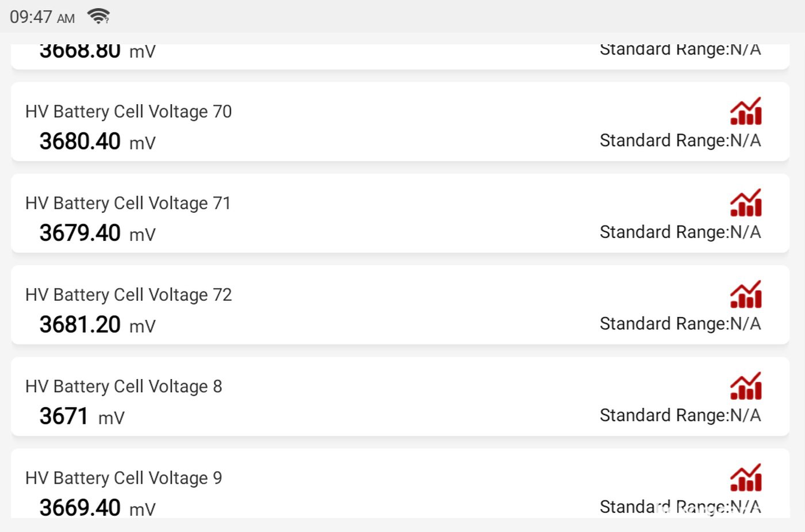
Task: Open graph for HV Battery Cell Voltage 8
Action: (746, 385)
